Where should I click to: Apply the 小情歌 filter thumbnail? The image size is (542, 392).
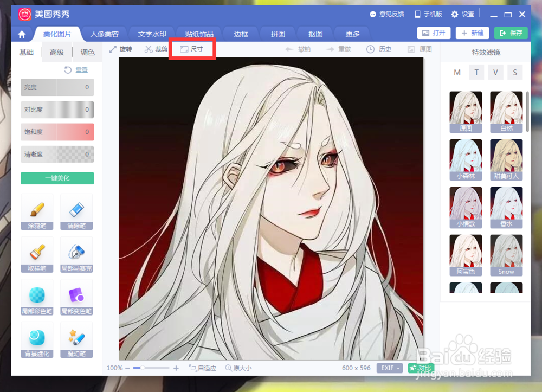pyautogui.click(x=466, y=208)
